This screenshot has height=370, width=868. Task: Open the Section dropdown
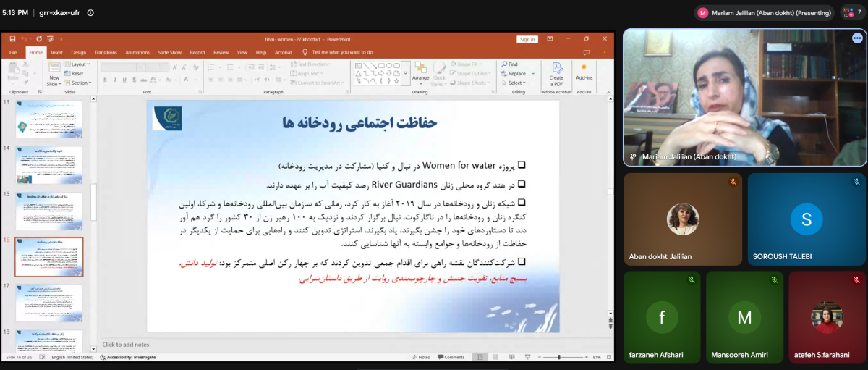(x=77, y=83)
